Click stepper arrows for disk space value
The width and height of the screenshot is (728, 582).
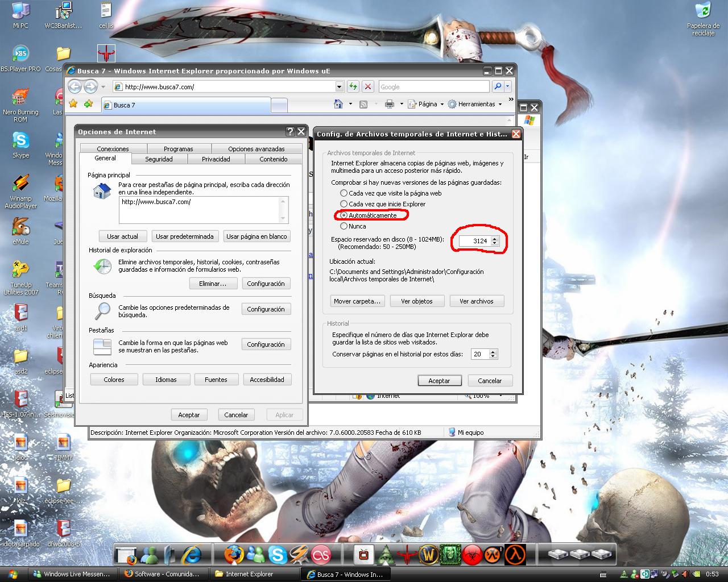[494, 241]
